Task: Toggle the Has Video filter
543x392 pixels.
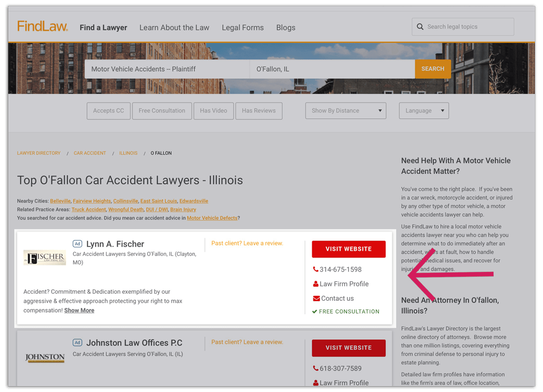Action: pyautogui.click(x=213, y=111)
